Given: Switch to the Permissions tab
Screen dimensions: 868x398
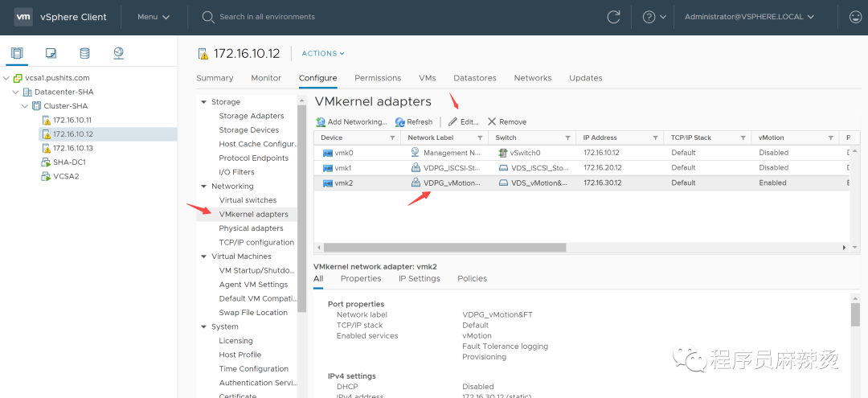Looking at the screenshot, I should [x=378, y=78].
